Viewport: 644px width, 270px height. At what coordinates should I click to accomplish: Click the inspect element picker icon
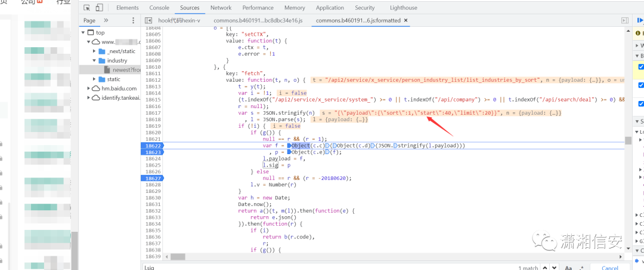click(x=87, y=8)
